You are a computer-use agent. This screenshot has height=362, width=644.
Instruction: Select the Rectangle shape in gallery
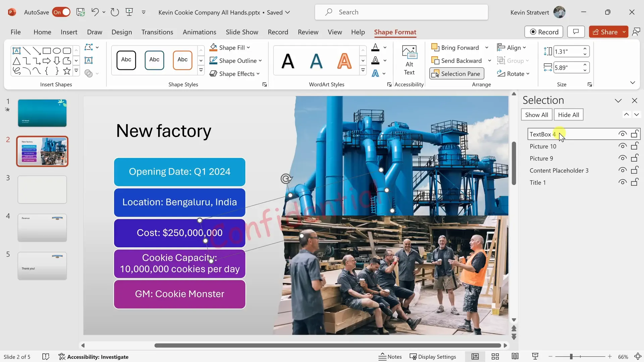47,51
